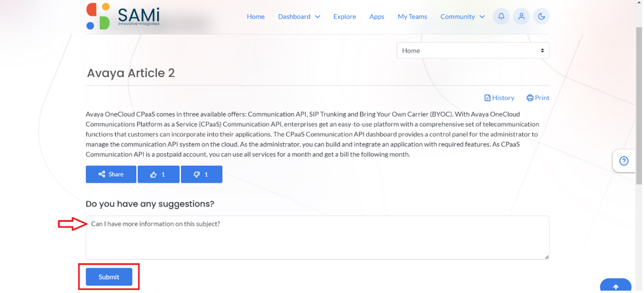Share the Avaya Article 2

point(111,174)
